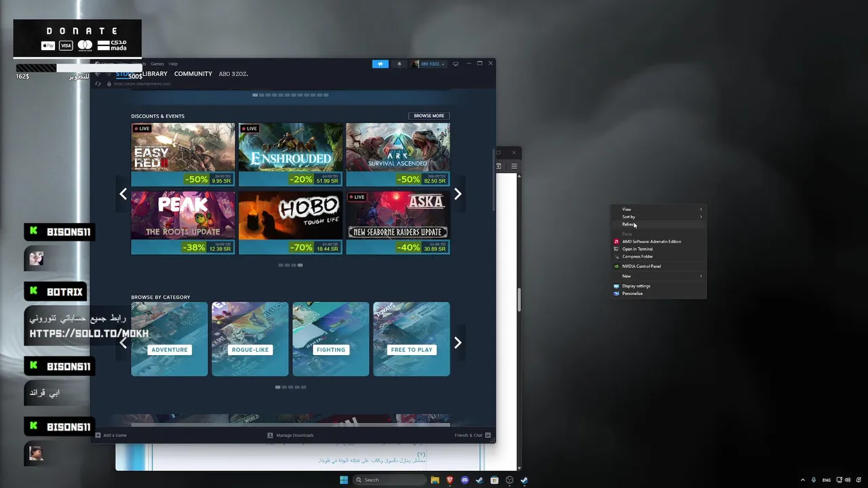Click the Steam store URL address

pos(142,84)
